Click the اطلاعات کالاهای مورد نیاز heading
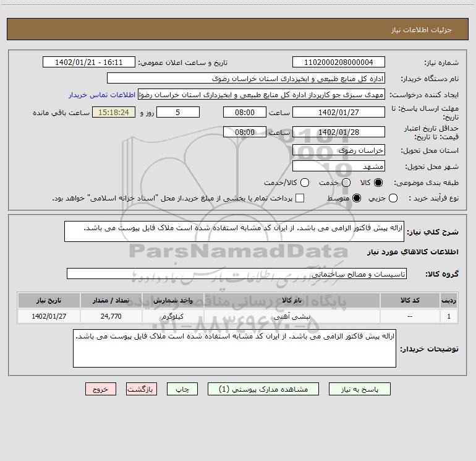The height and width of the screenshot is (461, 476). 413,252
